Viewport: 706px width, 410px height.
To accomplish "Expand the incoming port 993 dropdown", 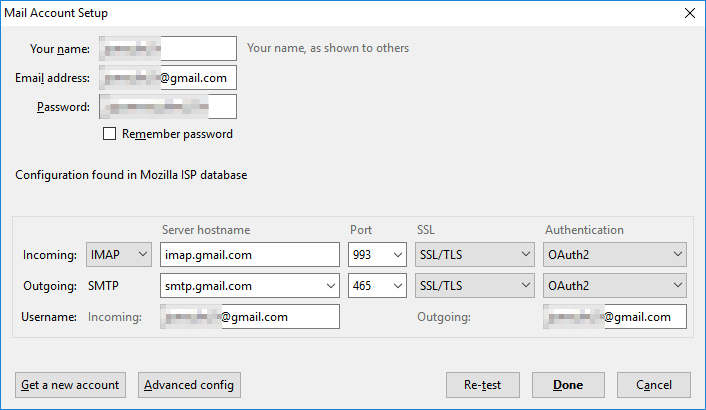I will pos(377,255).
